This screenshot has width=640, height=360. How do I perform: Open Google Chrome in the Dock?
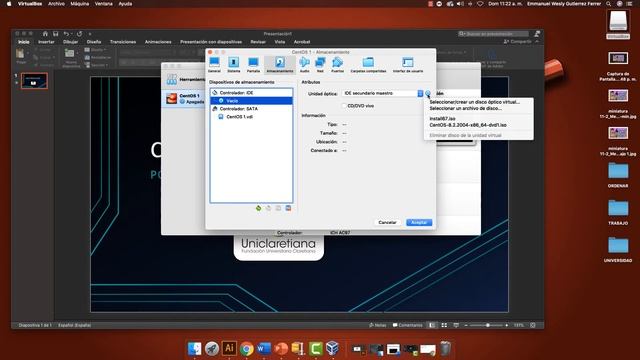click(247, 349)
